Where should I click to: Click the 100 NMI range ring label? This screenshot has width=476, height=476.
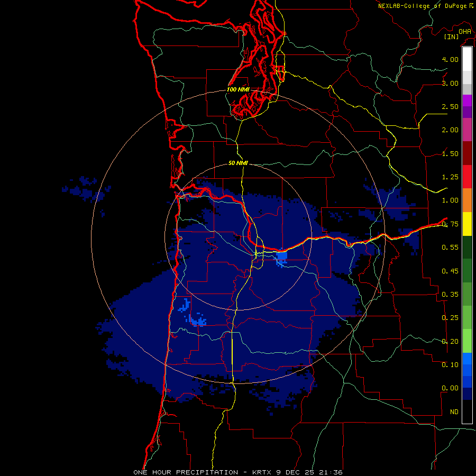click(238, 89)
